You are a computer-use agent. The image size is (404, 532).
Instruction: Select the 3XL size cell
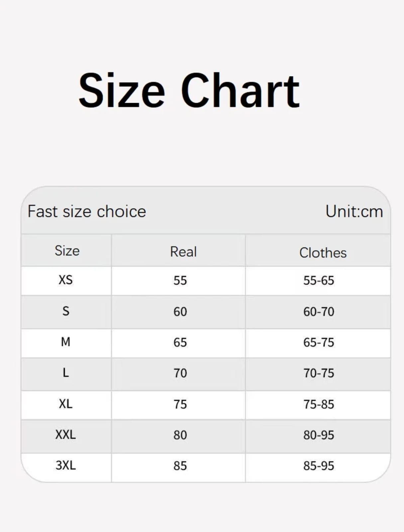click(x=65, y=465)
